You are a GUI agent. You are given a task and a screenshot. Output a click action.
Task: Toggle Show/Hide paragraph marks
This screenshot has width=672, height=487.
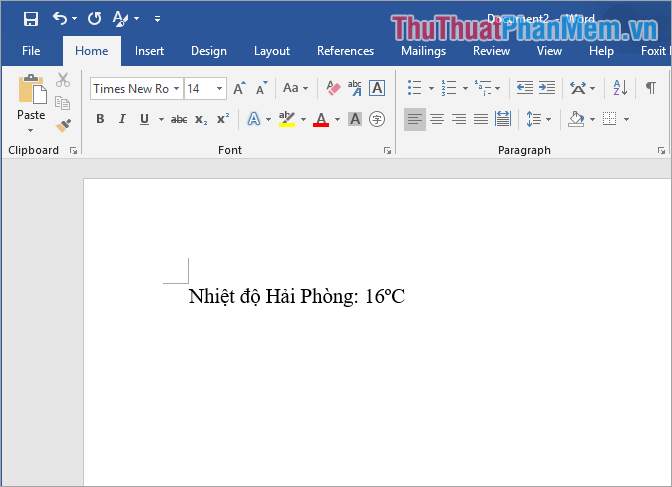pyautogui.click(x=650, y=88)
